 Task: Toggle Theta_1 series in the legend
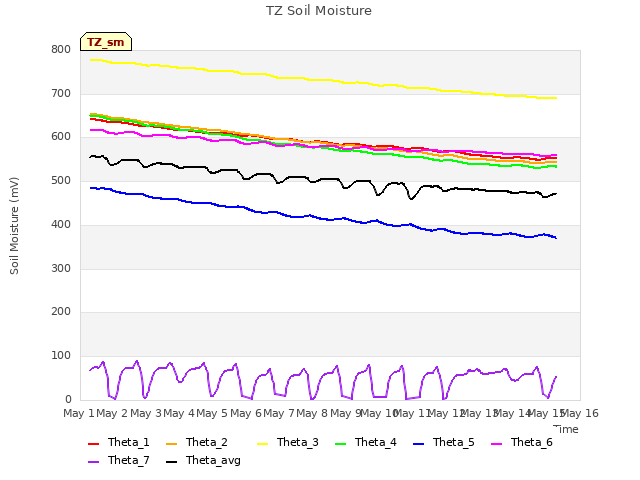pos(119,442)
